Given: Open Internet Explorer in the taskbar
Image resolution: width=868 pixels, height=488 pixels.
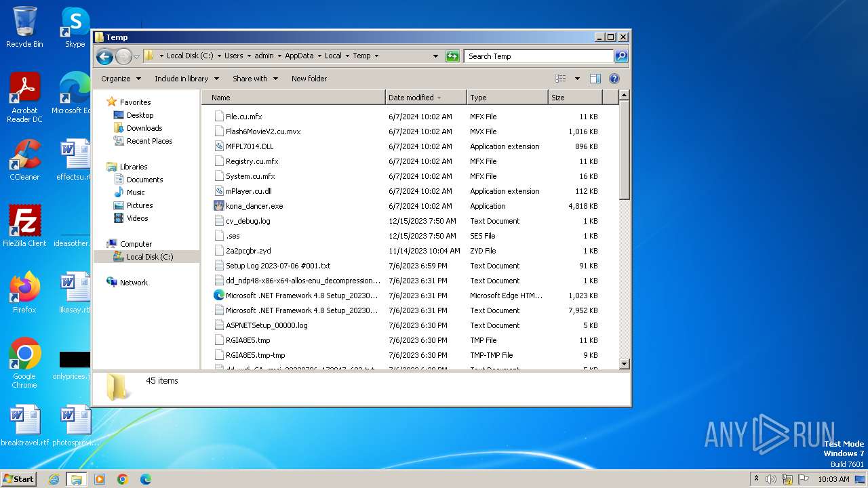Looking at the screenshot, I should coord(54,479).
